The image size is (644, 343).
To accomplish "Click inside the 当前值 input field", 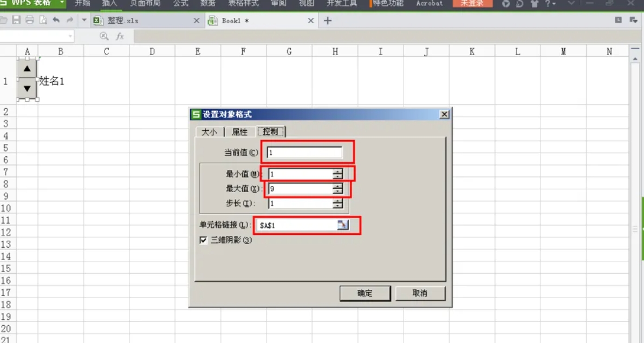I will click(303, 152).
